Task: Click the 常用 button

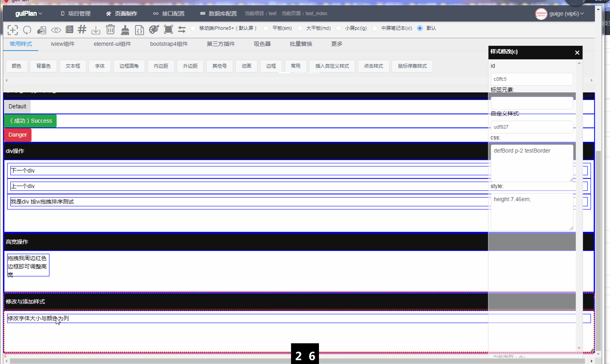Action: (x=296, y=66)
